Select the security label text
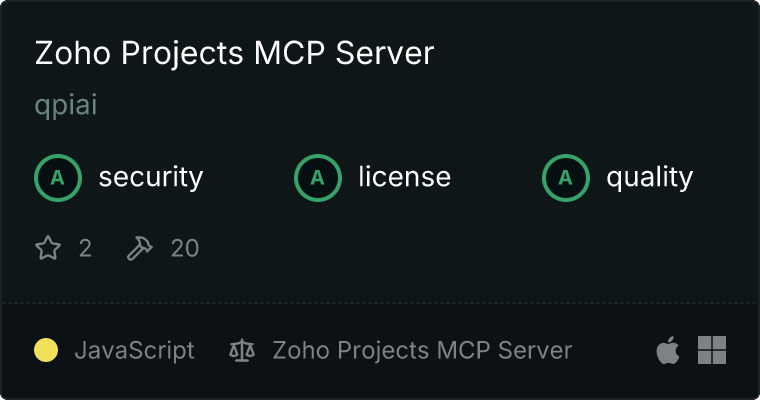 pyautogui.click(x=151, y=177)
